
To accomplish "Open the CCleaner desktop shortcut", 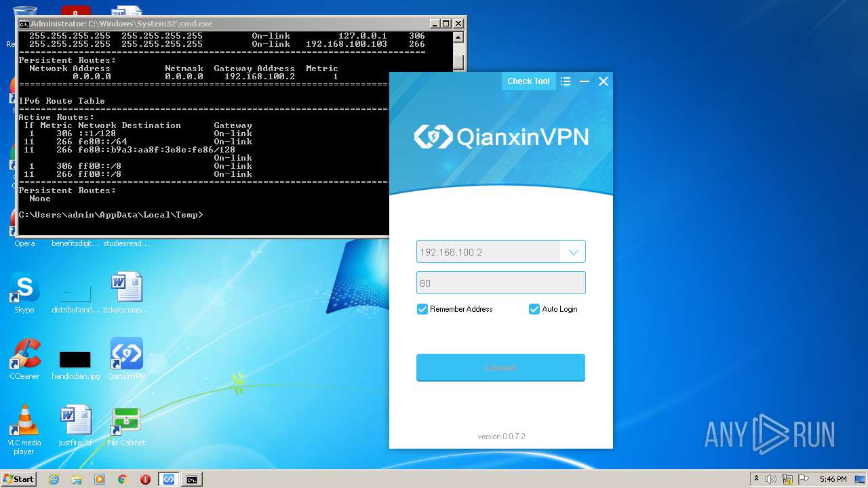I will (x=24, y=360).
